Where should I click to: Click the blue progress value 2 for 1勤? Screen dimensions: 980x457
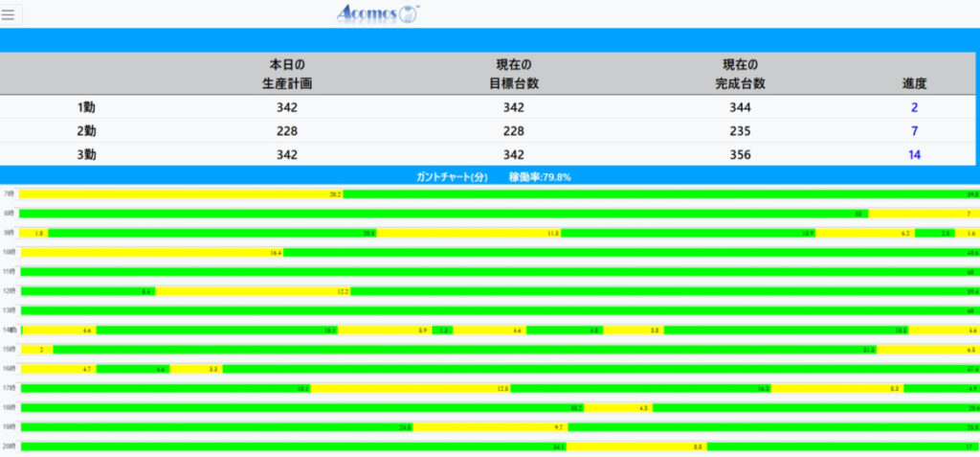(x=914, y=107)
